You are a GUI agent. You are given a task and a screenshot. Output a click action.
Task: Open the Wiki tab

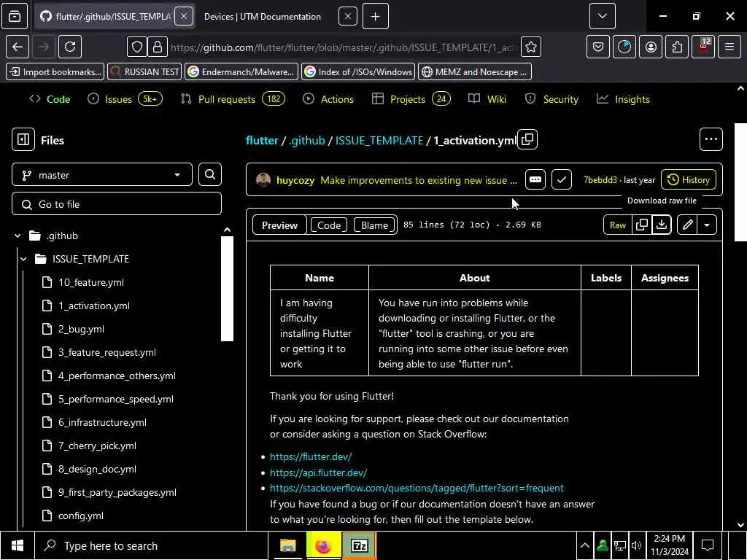(x=487, y=99)
